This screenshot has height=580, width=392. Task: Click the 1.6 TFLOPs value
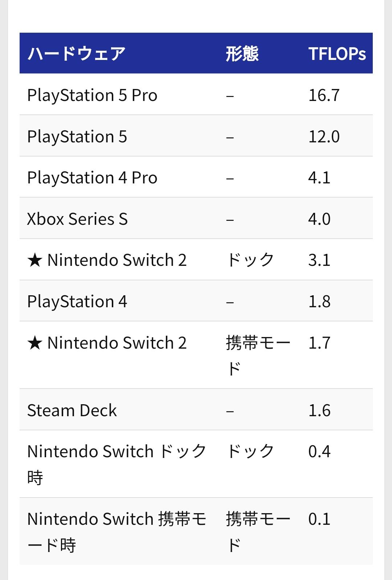point(319,410)
